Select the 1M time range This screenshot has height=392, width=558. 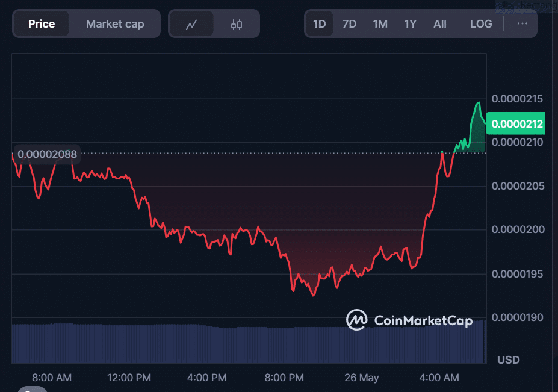(x=380, y=24)
